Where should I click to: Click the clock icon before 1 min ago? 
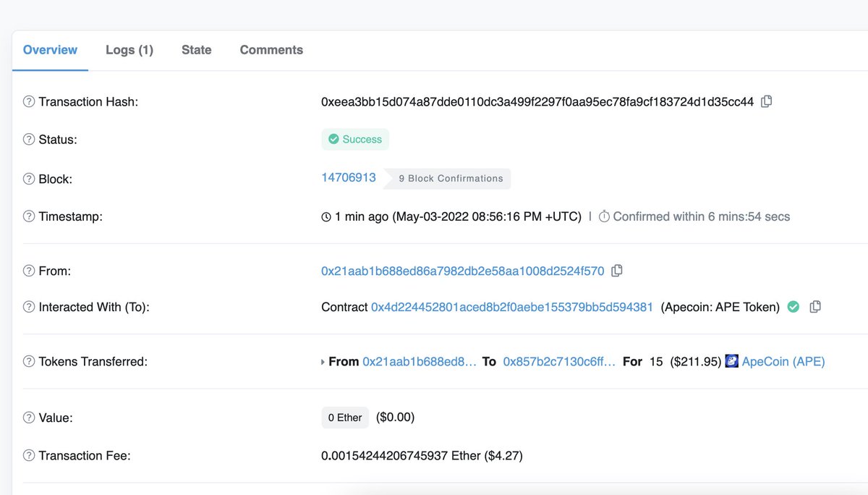click(326, 216)
